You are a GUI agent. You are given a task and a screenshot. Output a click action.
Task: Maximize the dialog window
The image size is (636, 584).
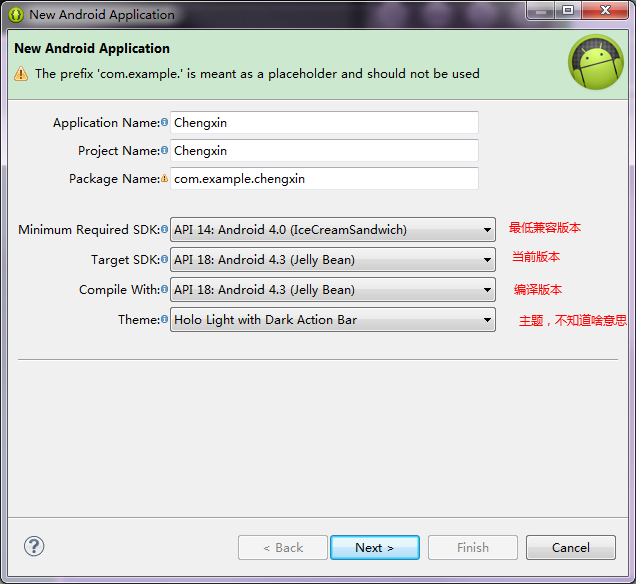[x=568, y=10]
